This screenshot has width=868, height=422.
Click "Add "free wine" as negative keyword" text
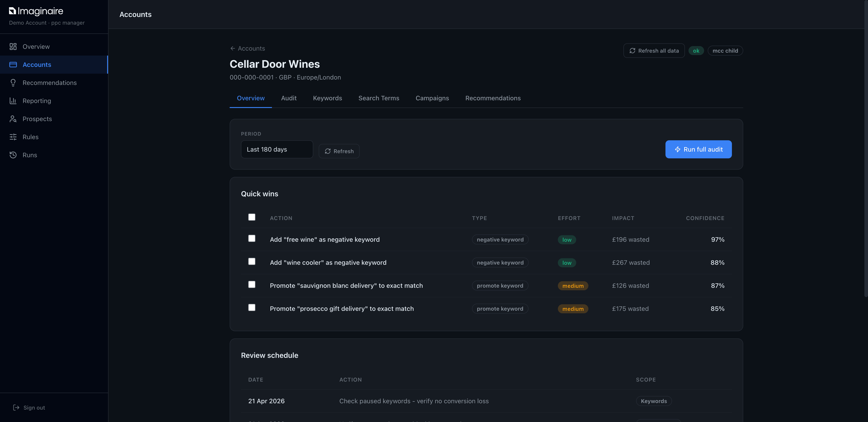[x=325, y=239]
